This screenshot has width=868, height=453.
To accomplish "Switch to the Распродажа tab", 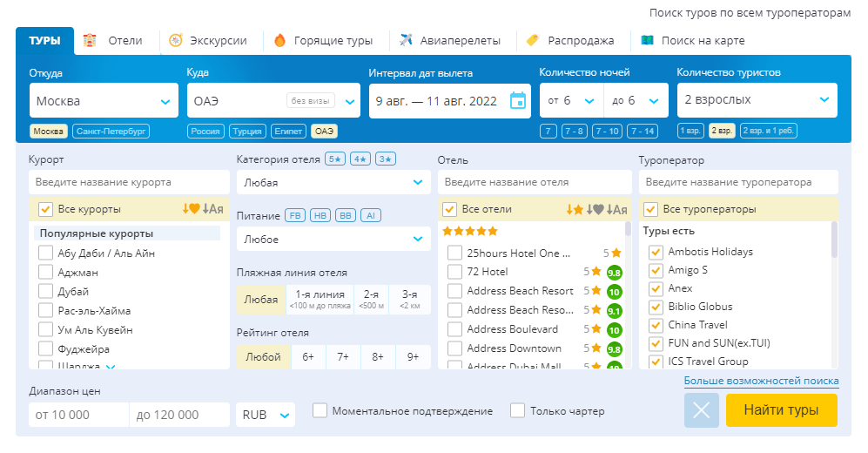I will tap(581, 40).
